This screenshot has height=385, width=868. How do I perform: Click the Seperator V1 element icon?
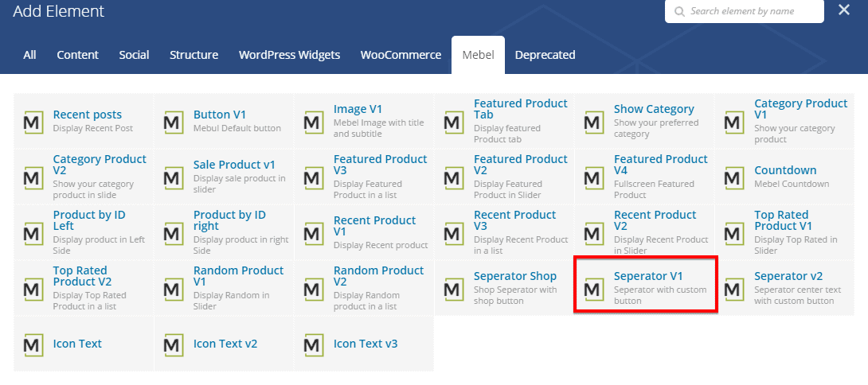[593, 289]
